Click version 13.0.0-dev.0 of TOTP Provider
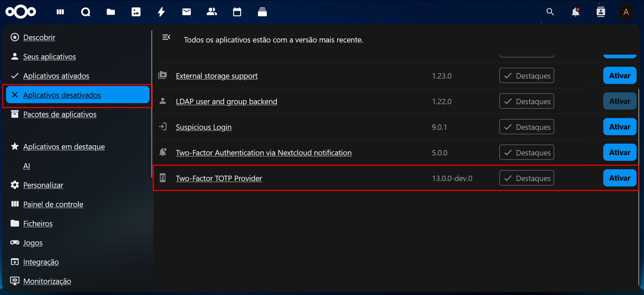This screenshot has width=644, height=295. (x=452, y=178)
